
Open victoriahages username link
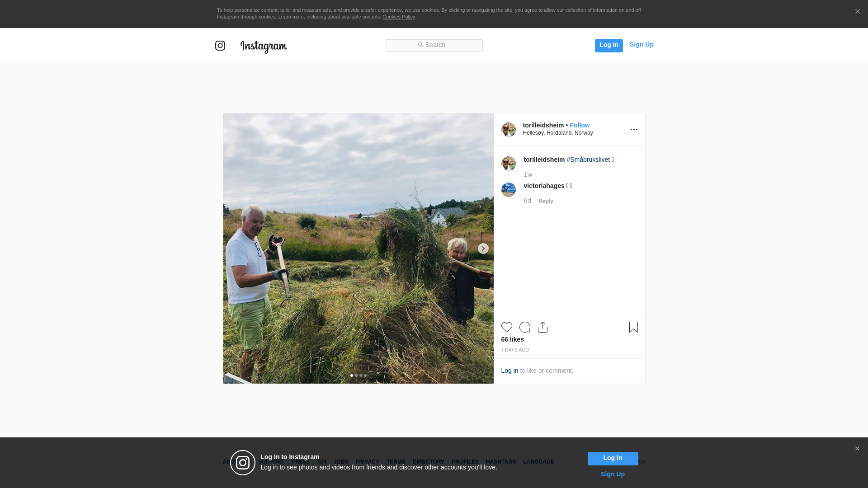coord(544,186)
